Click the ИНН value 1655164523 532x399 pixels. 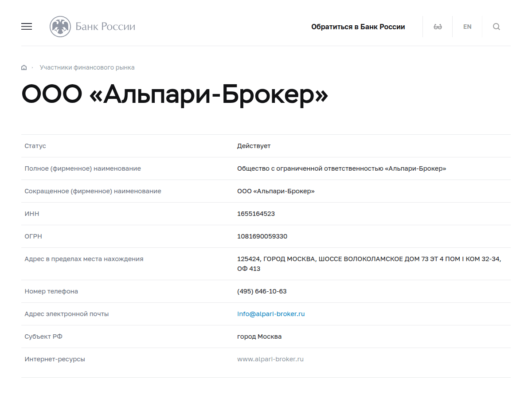tap(256, 214)
